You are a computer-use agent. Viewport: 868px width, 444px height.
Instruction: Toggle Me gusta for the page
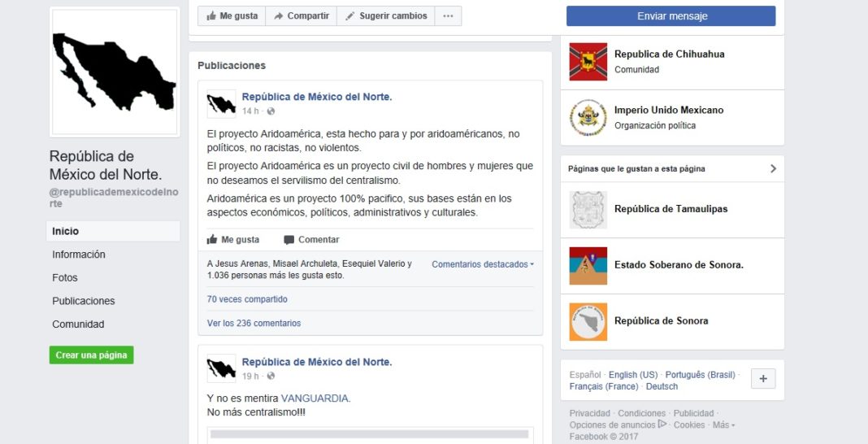[x=232, y=16]
